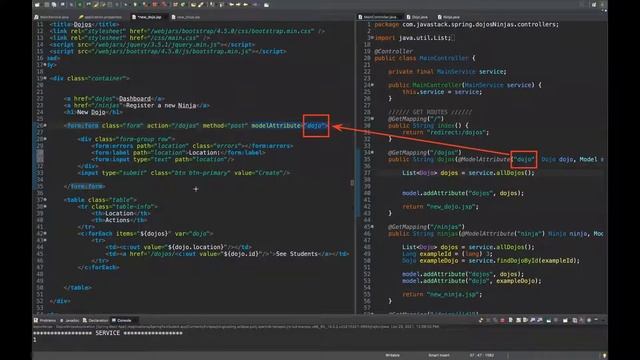Click 'service.allDojos()' on line 37

tap(502, 173)
